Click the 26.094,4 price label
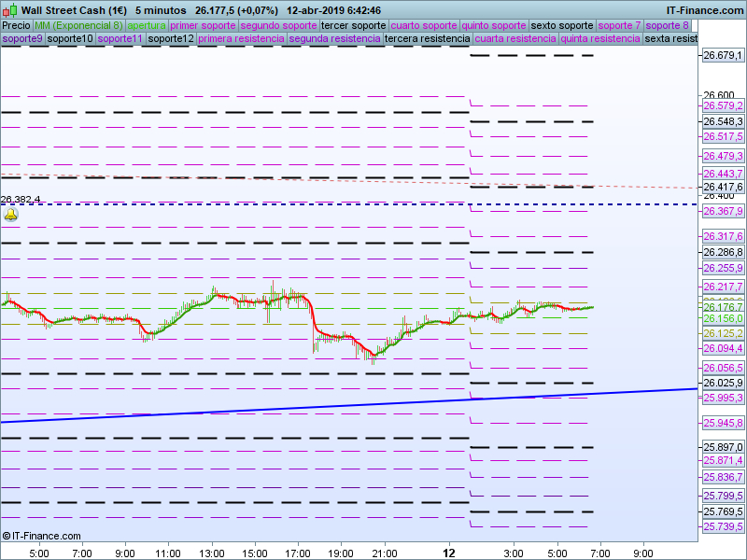The height and width of the screenshot is (560, 747). coord(723,348)
